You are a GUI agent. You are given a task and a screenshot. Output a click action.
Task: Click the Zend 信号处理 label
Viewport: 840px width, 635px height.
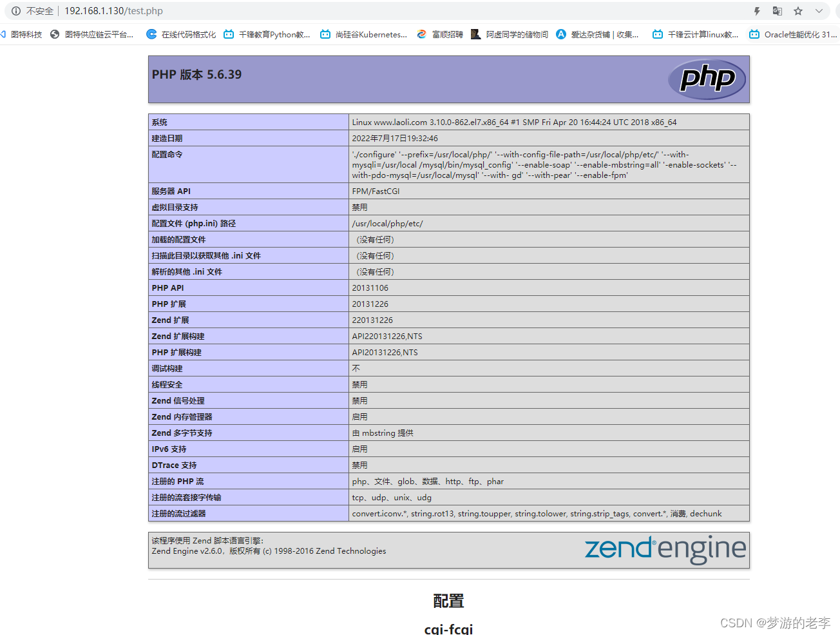coord(178,400)
